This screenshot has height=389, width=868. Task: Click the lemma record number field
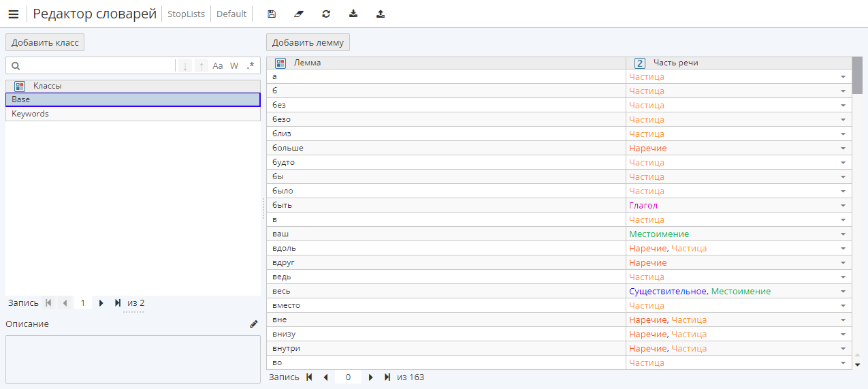(x=348, y=377)
